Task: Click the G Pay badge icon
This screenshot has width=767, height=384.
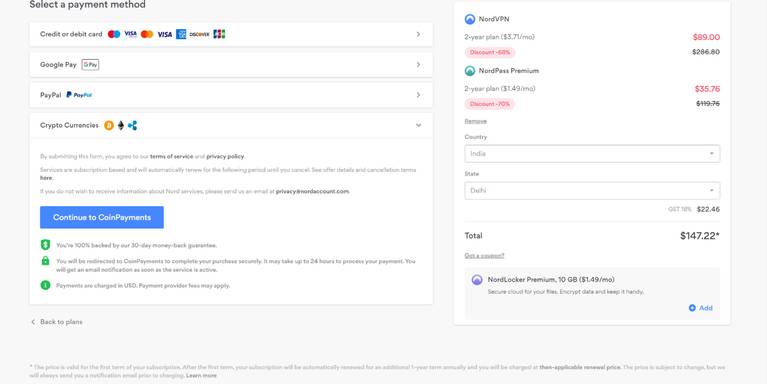Action: pos(90,65)
